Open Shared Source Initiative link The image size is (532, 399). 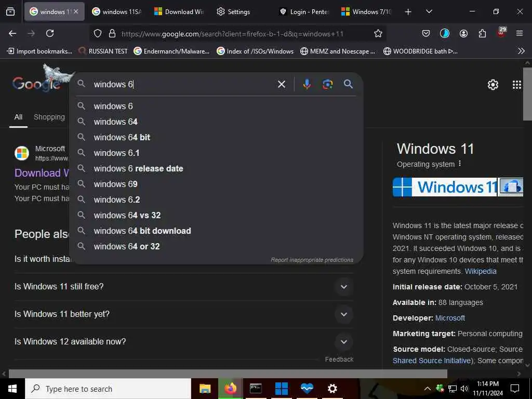(432, 361)
